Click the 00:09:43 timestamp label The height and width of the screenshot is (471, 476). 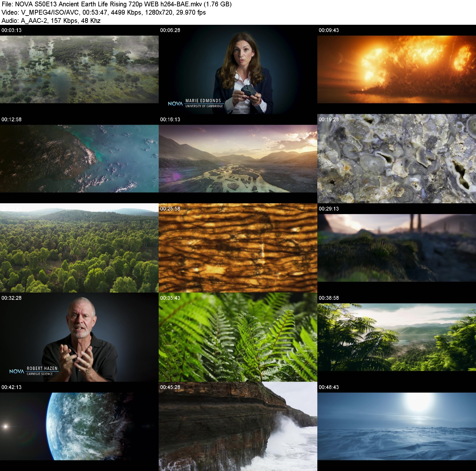tap(329, 30)
